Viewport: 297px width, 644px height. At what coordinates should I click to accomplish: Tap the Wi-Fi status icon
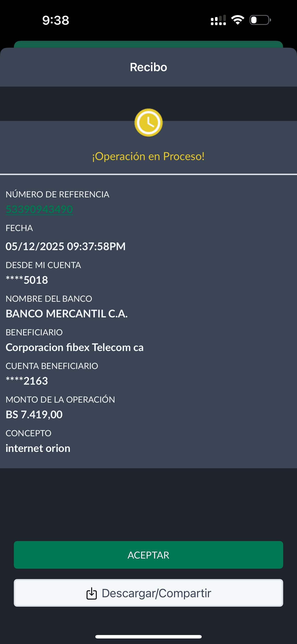(x=238, y=20)
